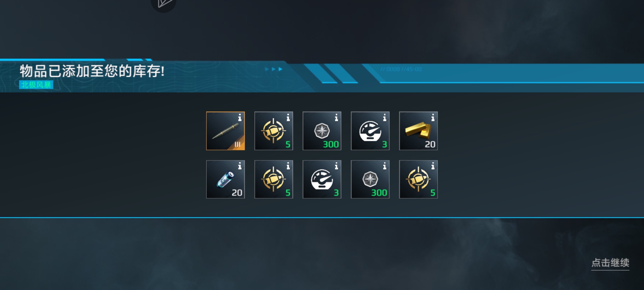Image resolution: width=644 pixels, height=290 pixels.
Task: Select last bottom-row target shell boost
Action: click(x=418, y=179)
